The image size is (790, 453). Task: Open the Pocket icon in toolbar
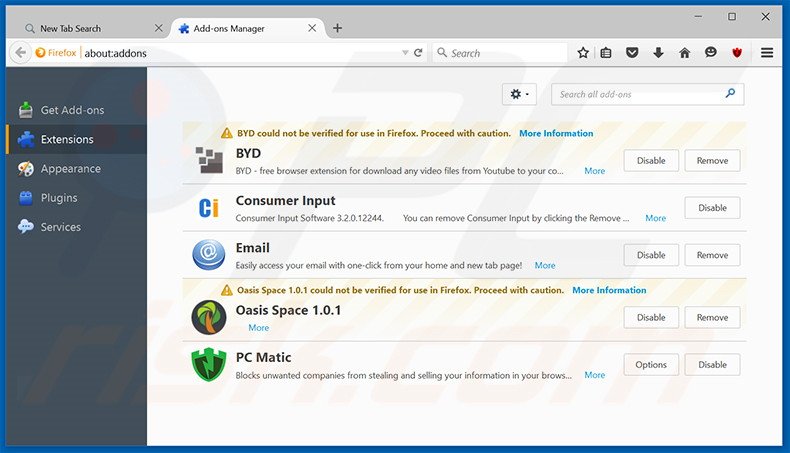tap(632, 52)
